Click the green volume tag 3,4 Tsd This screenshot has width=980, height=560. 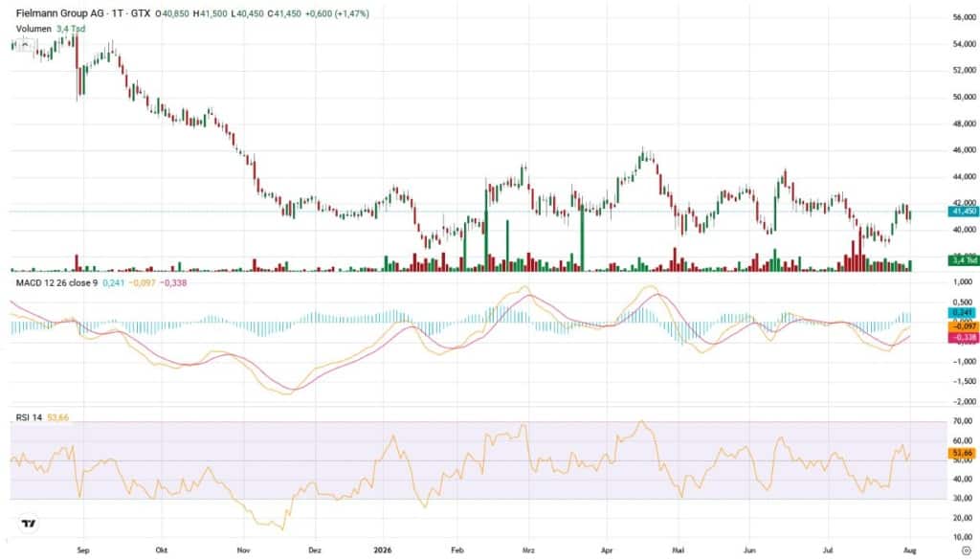pyautogui.click(x=963, y=260)
